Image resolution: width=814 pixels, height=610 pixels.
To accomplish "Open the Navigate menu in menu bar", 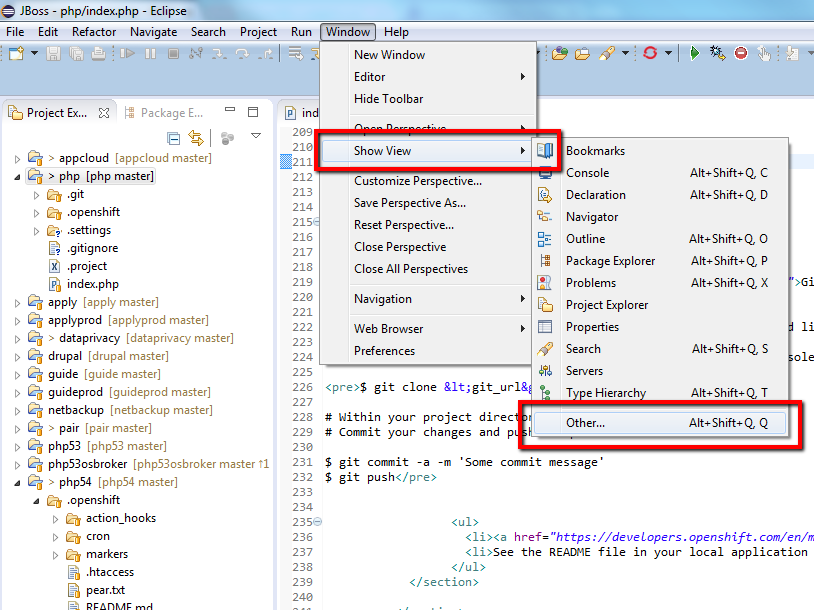I will [x=153, y=32].
